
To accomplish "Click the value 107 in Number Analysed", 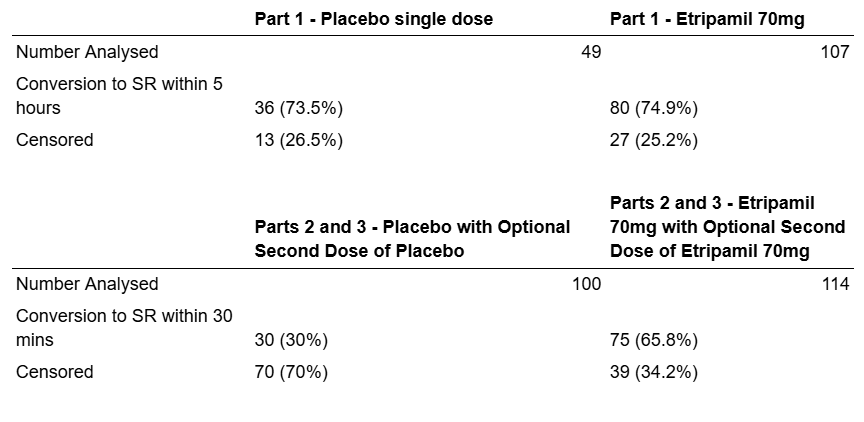I will pos(835,52).
